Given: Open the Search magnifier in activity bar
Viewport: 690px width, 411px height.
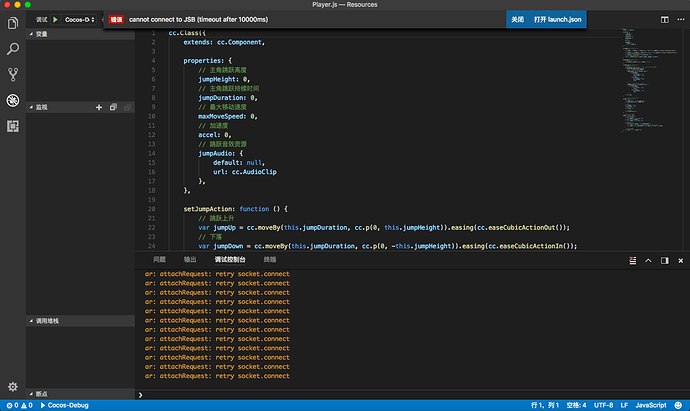Looking at the screenshot, I should coord(13,48).
